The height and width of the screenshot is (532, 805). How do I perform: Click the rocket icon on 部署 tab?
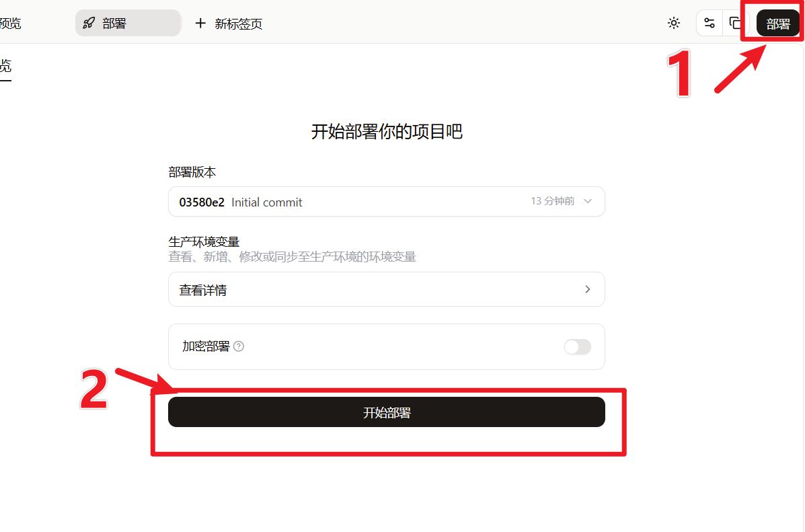(x=89, y=23)
